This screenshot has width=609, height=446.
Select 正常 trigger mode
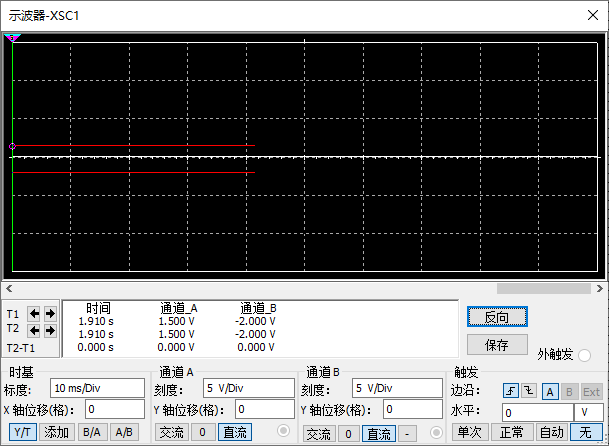[512, 432]
